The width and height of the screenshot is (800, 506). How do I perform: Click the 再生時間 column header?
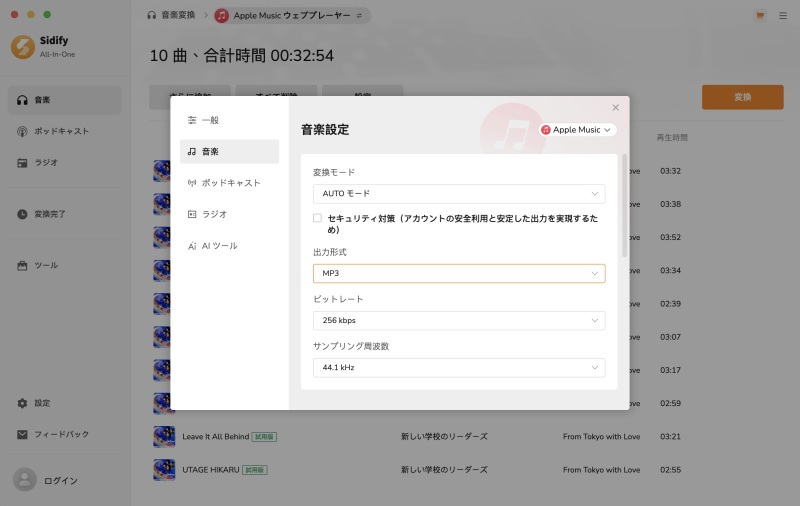coord(672,138)
